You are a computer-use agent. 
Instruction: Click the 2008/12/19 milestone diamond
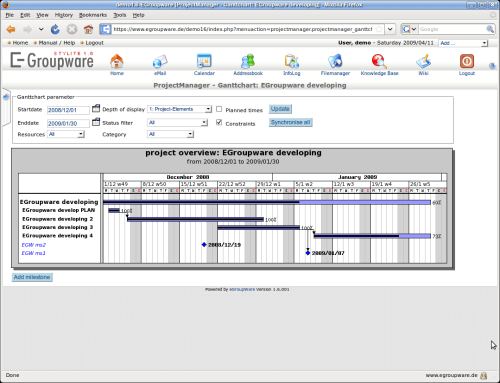204,245
